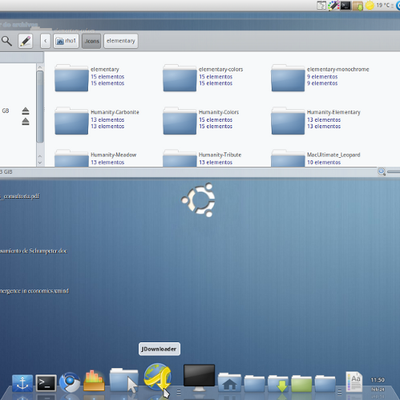The height and width of the screenshot is (400, 400).
Task: Click the sun weather indicator icon
Action: (x=370, y=5)
